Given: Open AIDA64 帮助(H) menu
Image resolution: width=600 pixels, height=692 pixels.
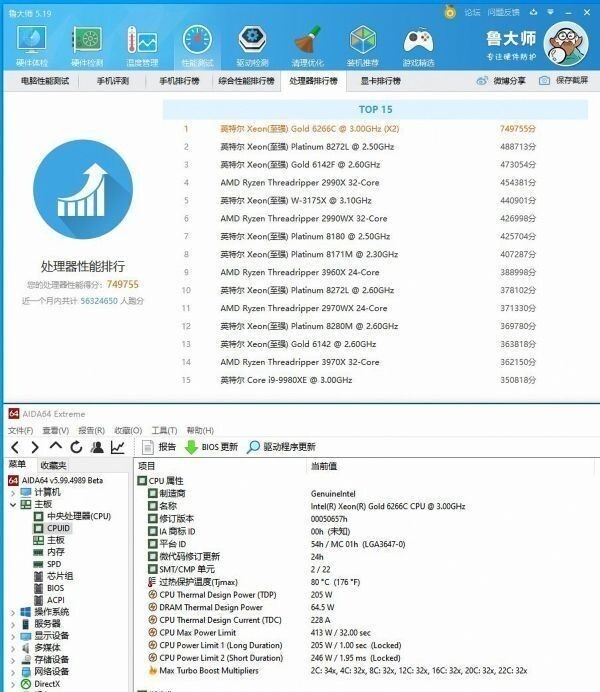Looking at the screenshot, I should [200, 430].
